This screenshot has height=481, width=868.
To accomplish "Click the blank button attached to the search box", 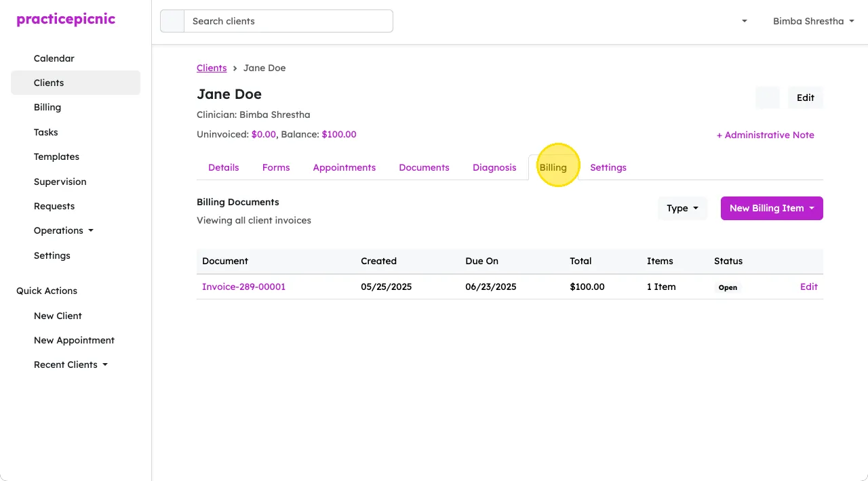I will click(x=172, y=21).
